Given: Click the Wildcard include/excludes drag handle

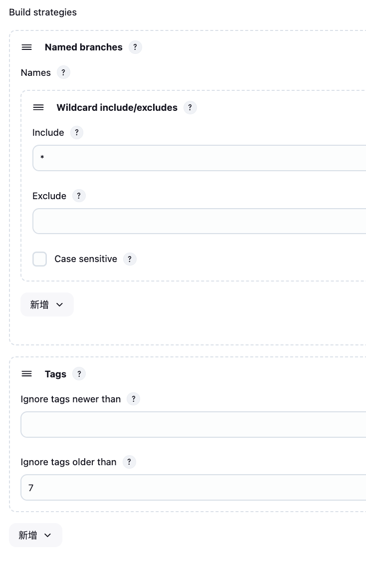Looking at the screenshot, I should point(38,108).
